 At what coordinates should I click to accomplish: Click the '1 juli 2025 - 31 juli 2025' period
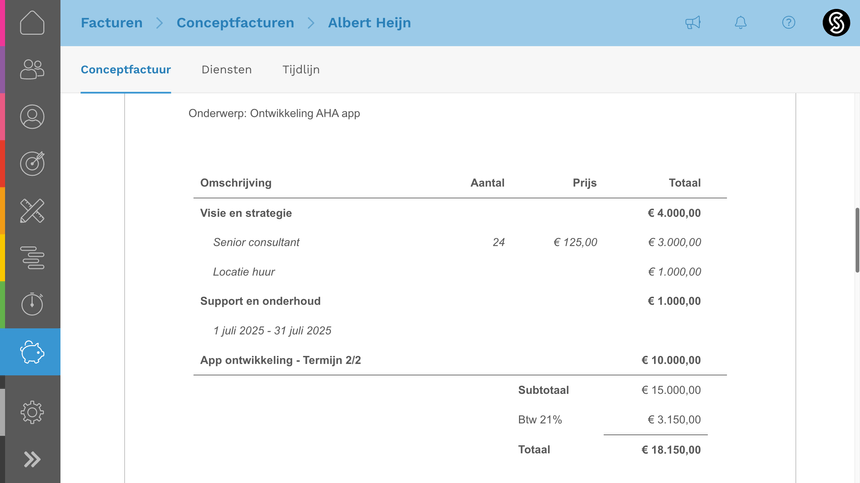click(x=272, y=331)
